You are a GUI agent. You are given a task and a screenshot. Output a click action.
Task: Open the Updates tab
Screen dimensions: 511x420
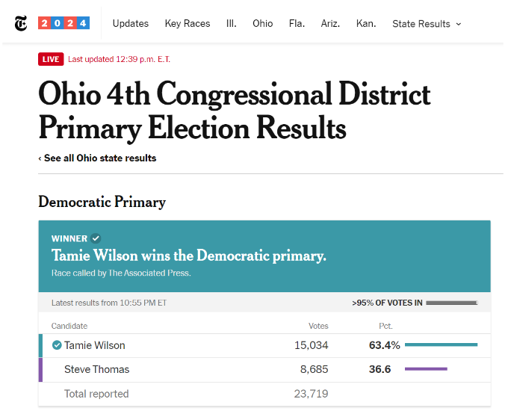(130, 23)
